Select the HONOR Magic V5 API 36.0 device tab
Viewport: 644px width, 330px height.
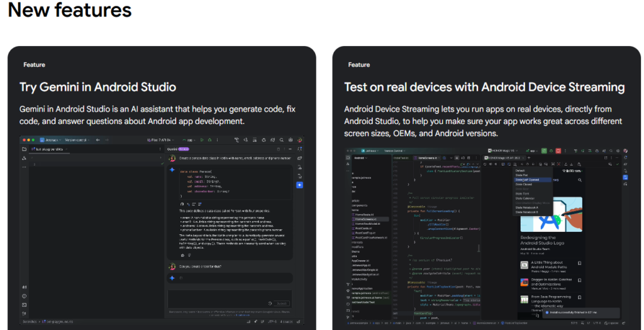(x=506, y=158)
